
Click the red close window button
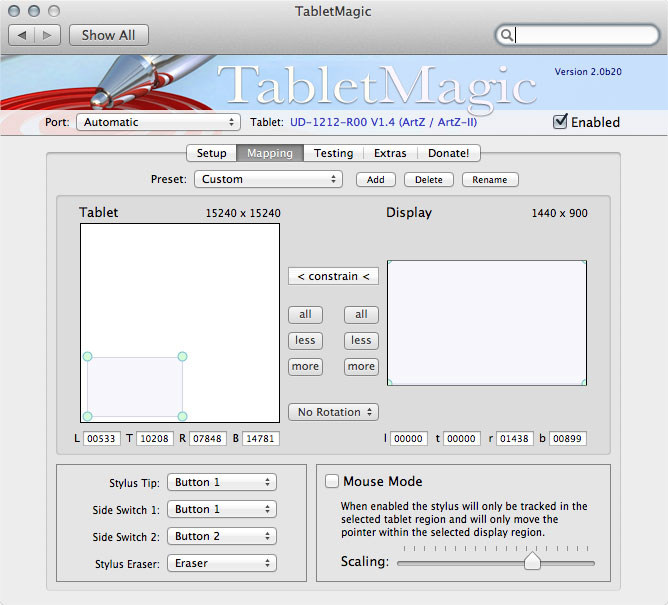(x=14, y=11)
